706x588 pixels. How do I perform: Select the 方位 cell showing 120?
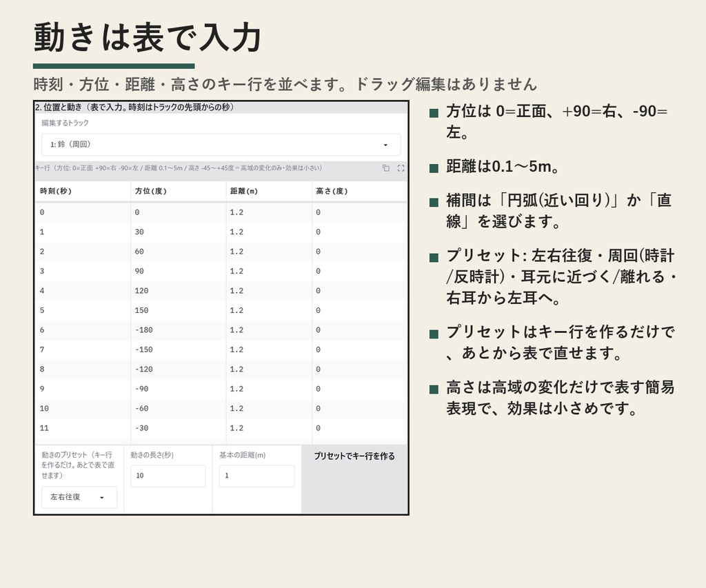[179, 291]
